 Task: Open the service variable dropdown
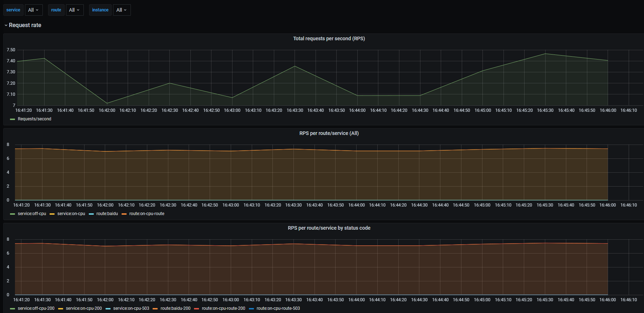coord(34,10)
